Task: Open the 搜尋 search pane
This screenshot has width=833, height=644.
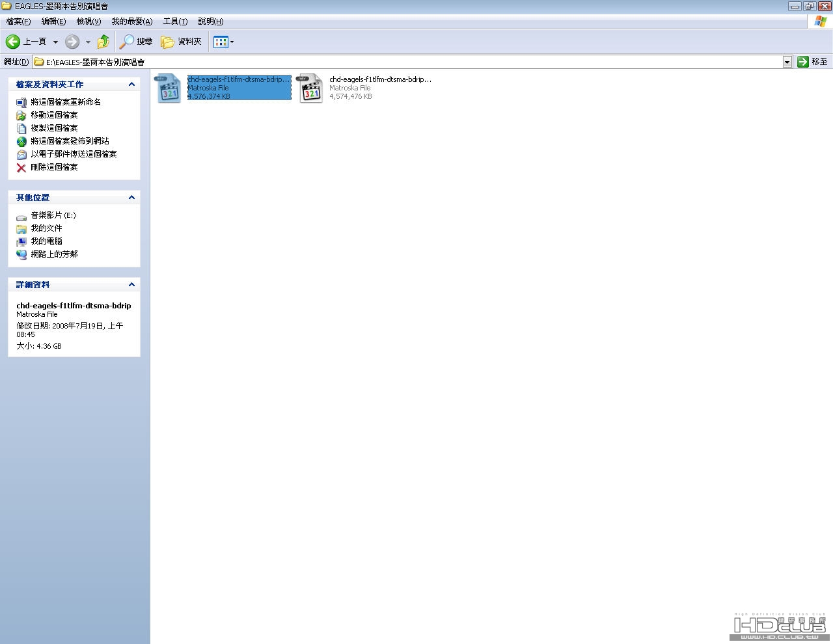Action: point(135,42)
